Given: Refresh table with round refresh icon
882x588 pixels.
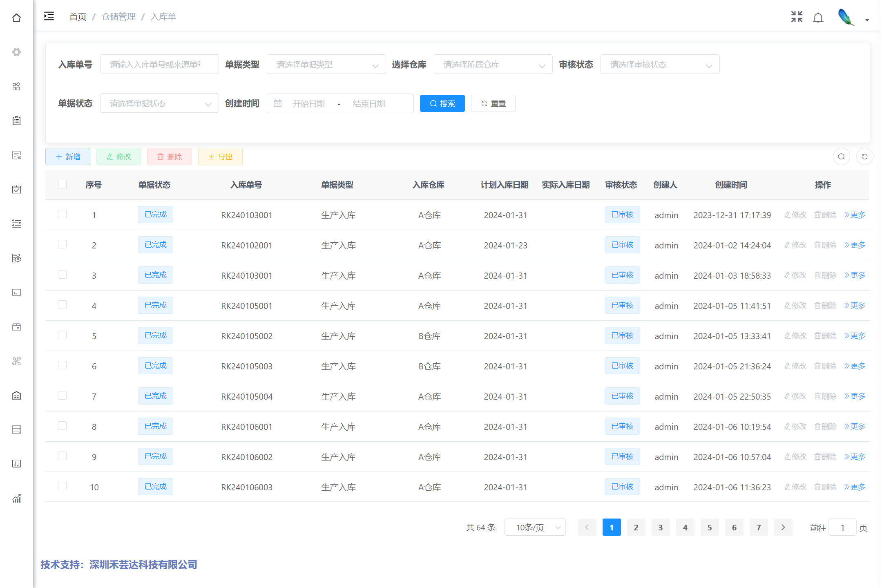Looking at the screenshot, I should point(864,157).
